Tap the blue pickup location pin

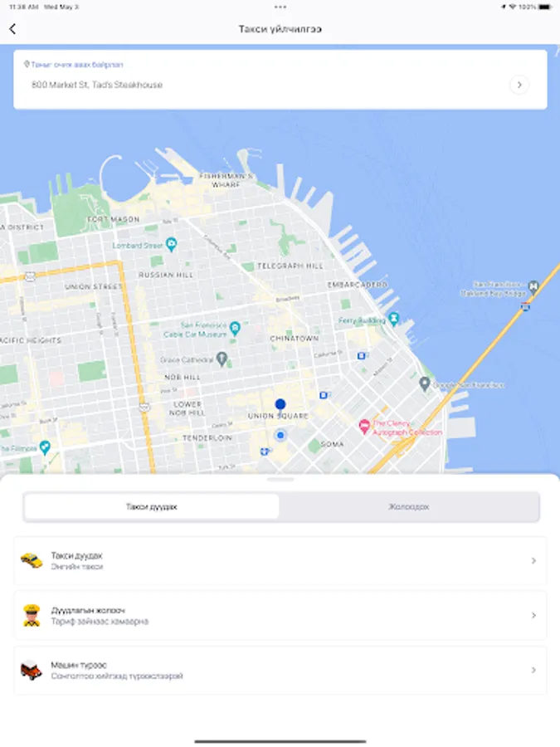tap(280, 405)
